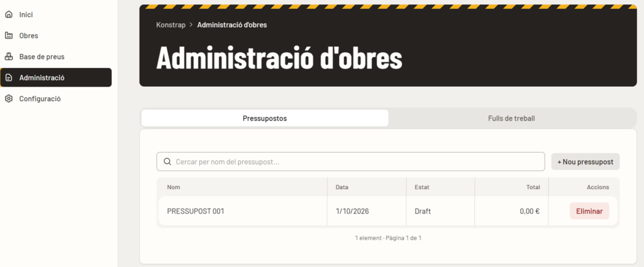Click the magnifier icon in search box
This screenshot has height=267, width=644.
(167, 161)
